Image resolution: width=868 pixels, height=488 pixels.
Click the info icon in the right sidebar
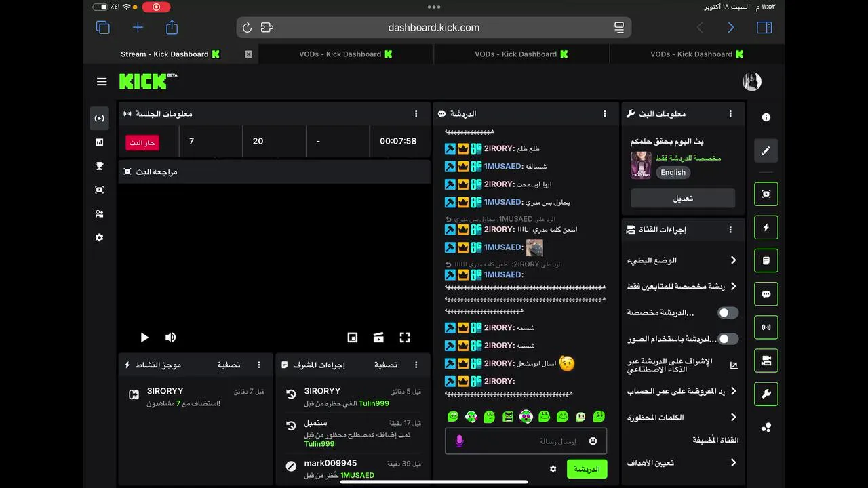click(x=766, y=117)
